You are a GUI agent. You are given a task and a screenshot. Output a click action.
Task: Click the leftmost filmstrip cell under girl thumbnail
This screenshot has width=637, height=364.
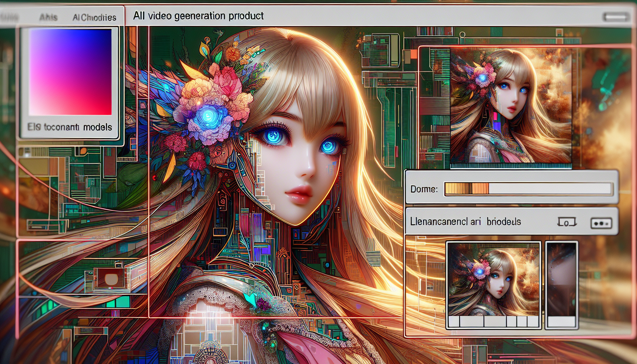pos(454,321)
